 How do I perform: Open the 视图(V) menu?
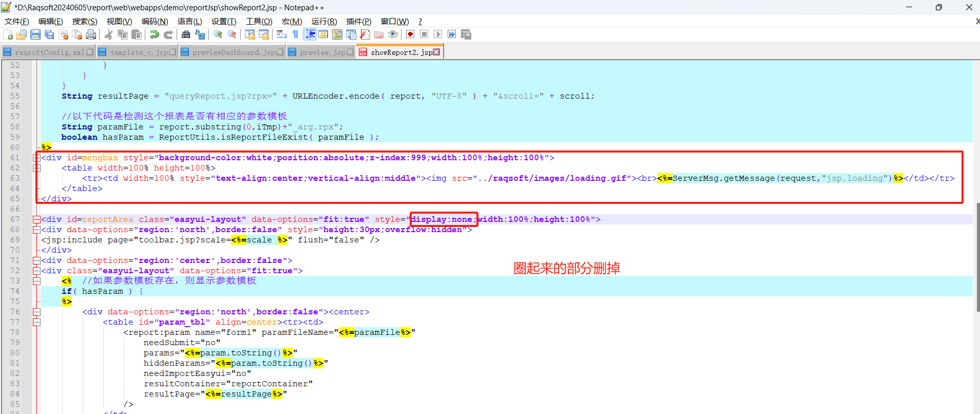[119, 21]
